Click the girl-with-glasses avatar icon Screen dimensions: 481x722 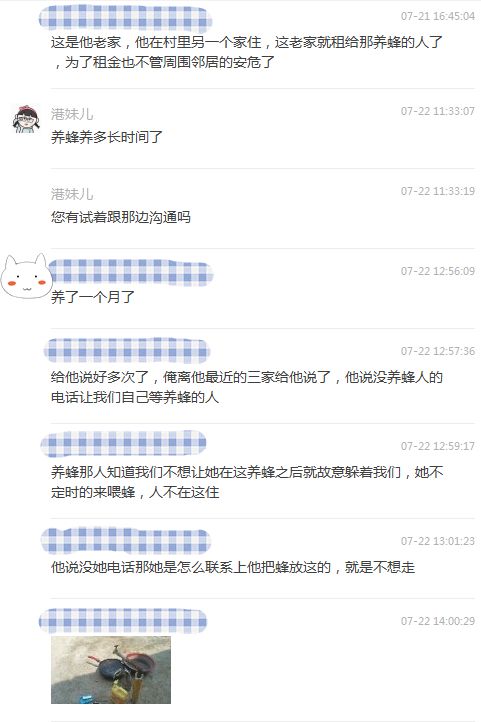tap(26, 119)
